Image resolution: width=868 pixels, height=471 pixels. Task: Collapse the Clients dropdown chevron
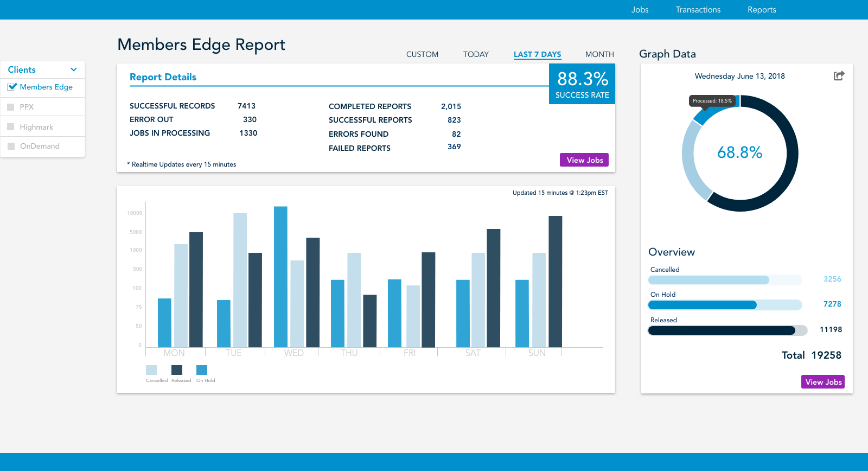pos(74,69)
